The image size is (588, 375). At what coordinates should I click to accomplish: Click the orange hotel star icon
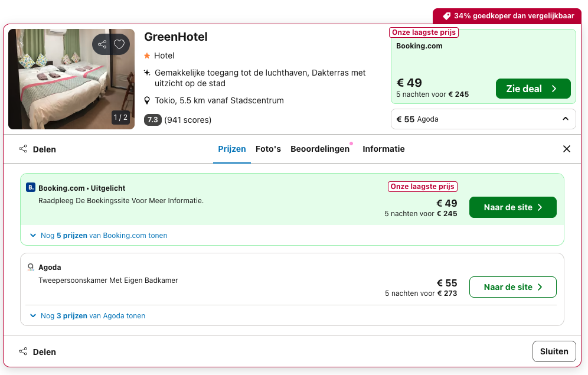(x=147, y=56)
